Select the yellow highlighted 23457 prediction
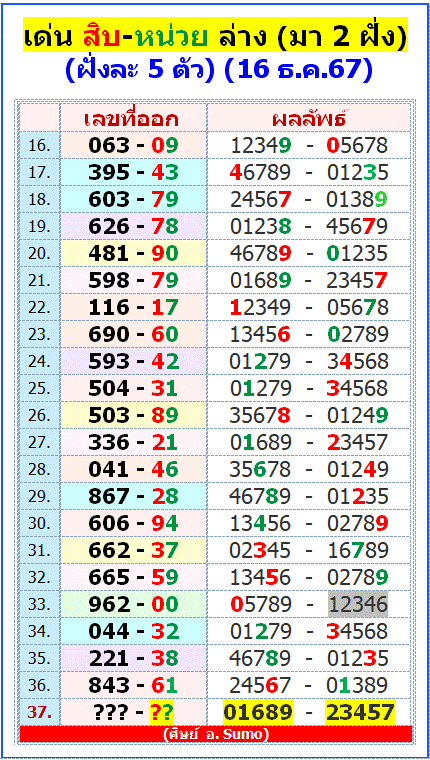Viewport: 430px width, 760px height. click(x=359, y=712)
